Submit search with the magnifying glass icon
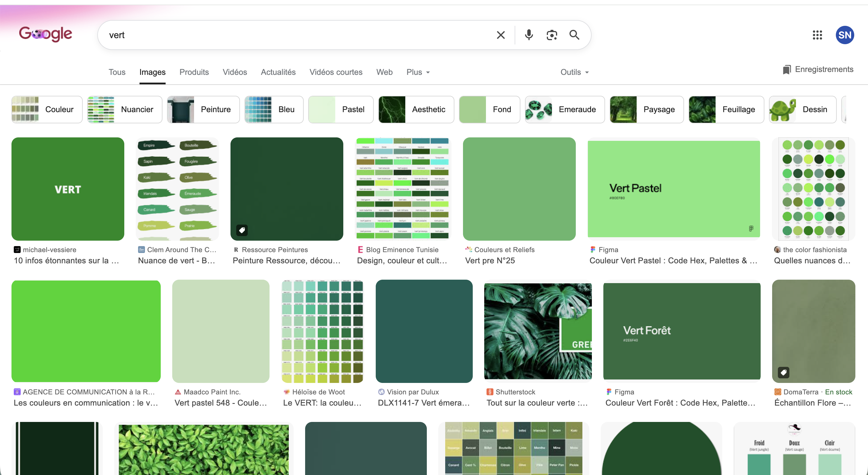Screen dimensions: 868x475 (x=575, y=35)
